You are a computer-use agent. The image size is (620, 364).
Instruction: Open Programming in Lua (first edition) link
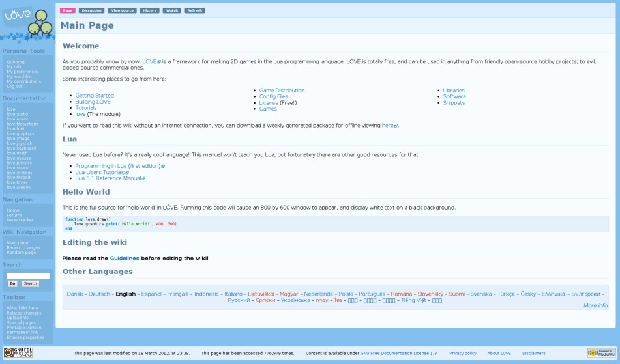(x=120, y=166)
